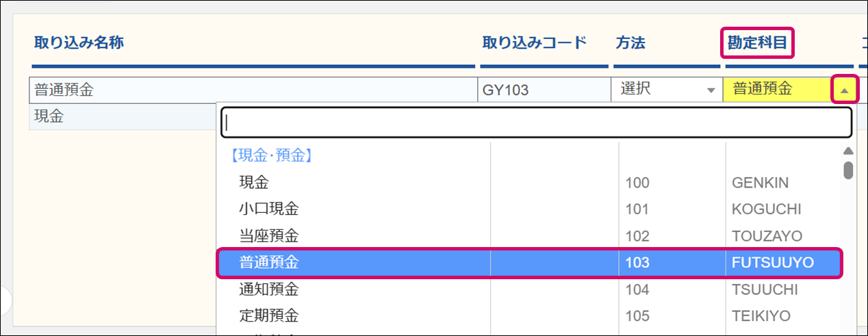Click the 取り込みコード column header
The height and width of the screenshot is (336, 868).
(535, 43)
